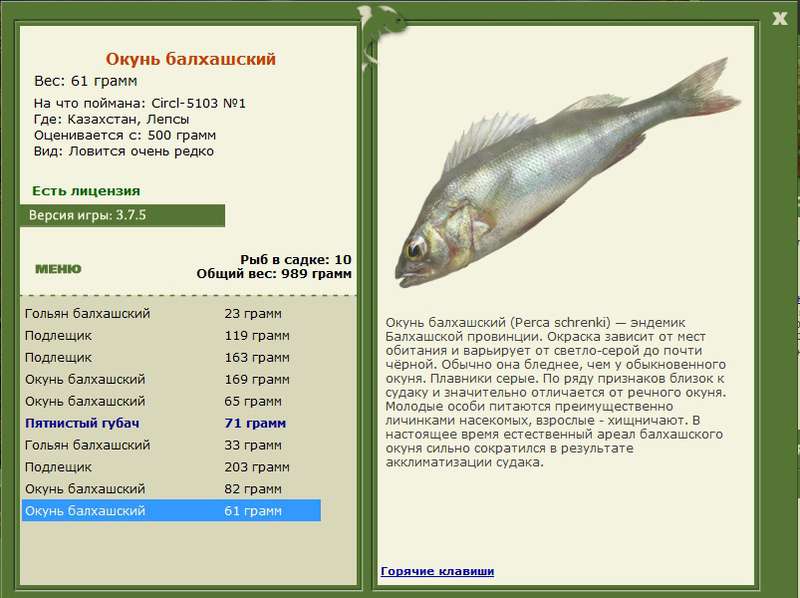This screenshot has height=598, width=800.
Task: Select the Гольян балхашский 23 грамм row
Action: click(x=171, y=313)
